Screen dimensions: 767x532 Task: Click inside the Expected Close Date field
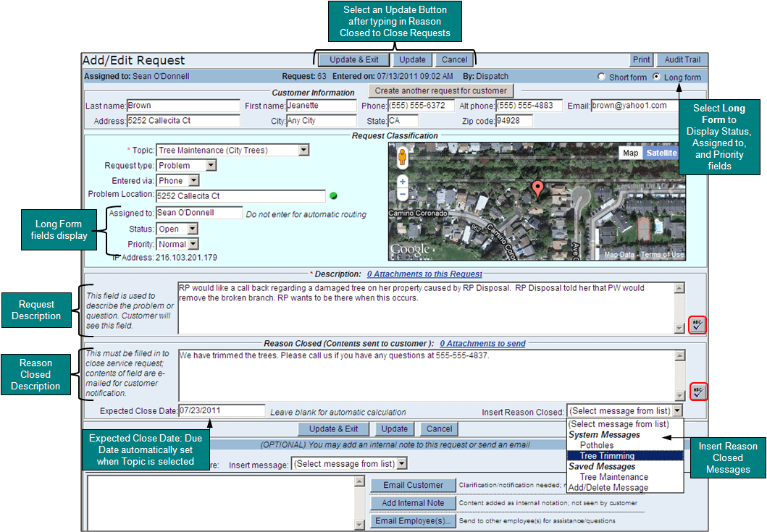pos(221,410)
